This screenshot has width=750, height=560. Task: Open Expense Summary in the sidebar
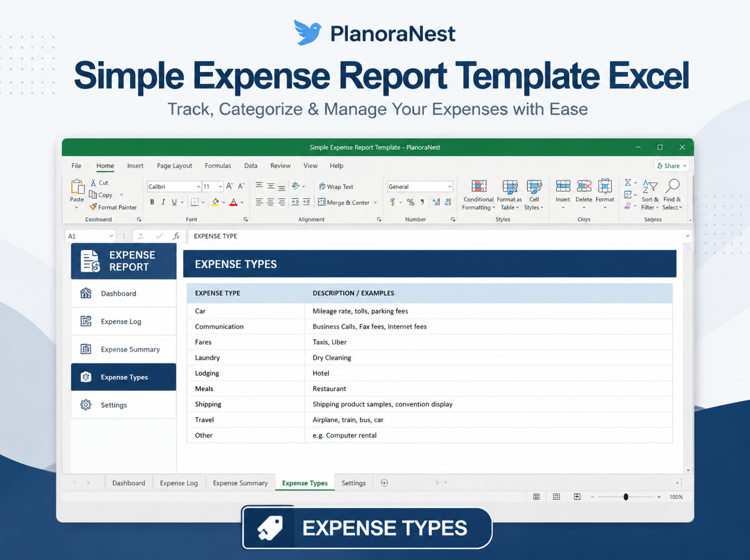coord(124,349)
